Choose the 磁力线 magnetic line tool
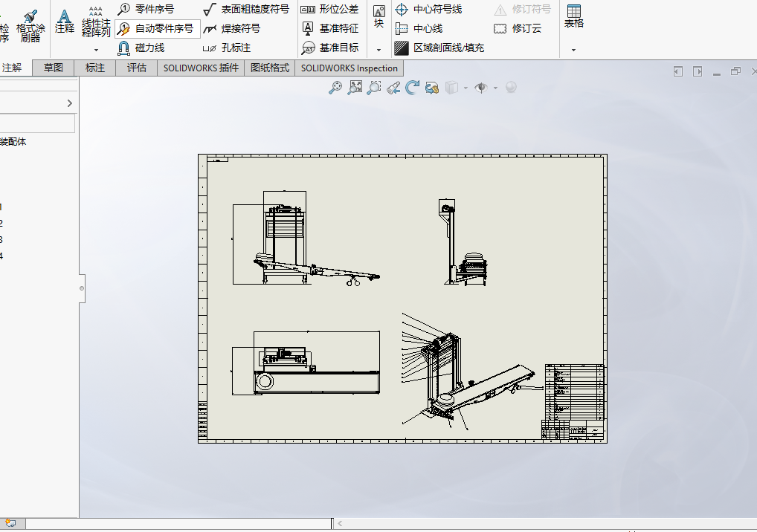Viewport: 757px width, 532px height. [141, 48]
